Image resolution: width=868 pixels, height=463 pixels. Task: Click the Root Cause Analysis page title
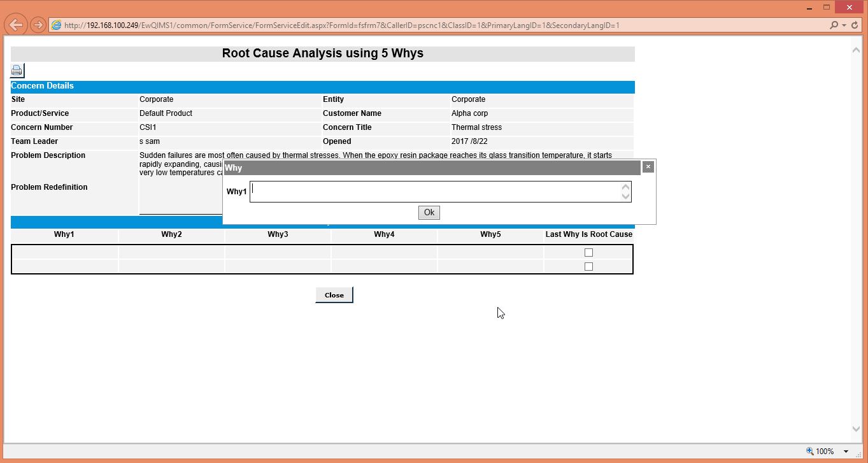click(323, 53)
